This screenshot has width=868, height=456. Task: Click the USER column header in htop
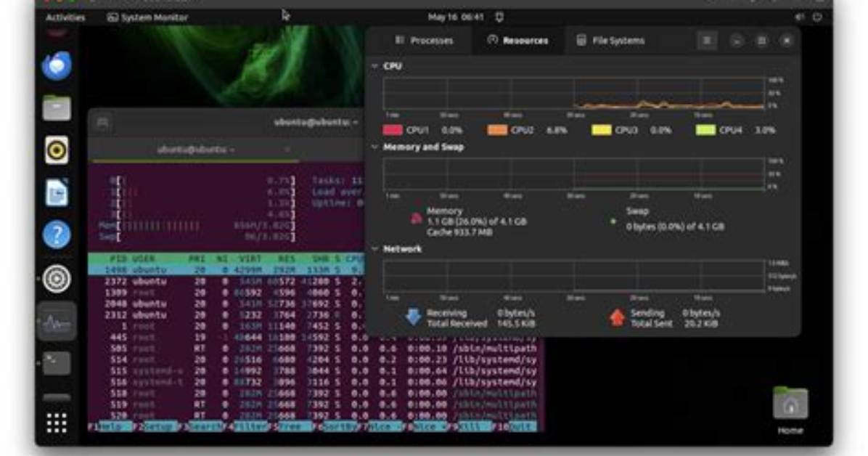(144, 258)
